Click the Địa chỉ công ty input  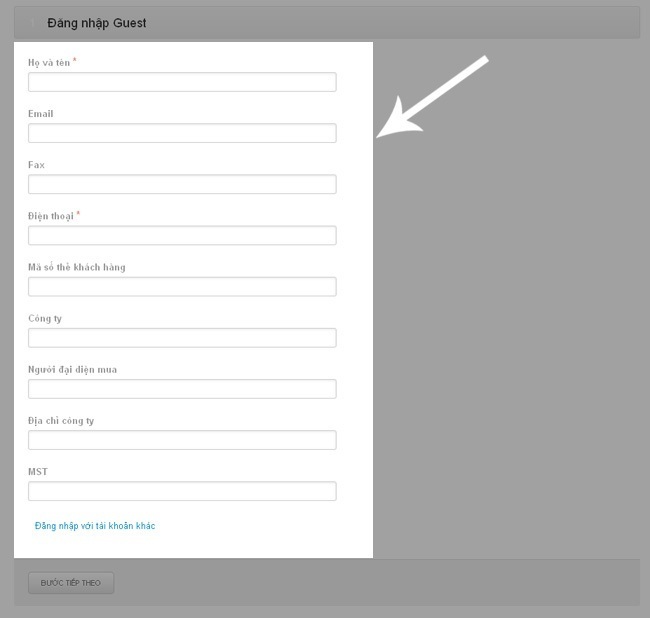(182, 440)
